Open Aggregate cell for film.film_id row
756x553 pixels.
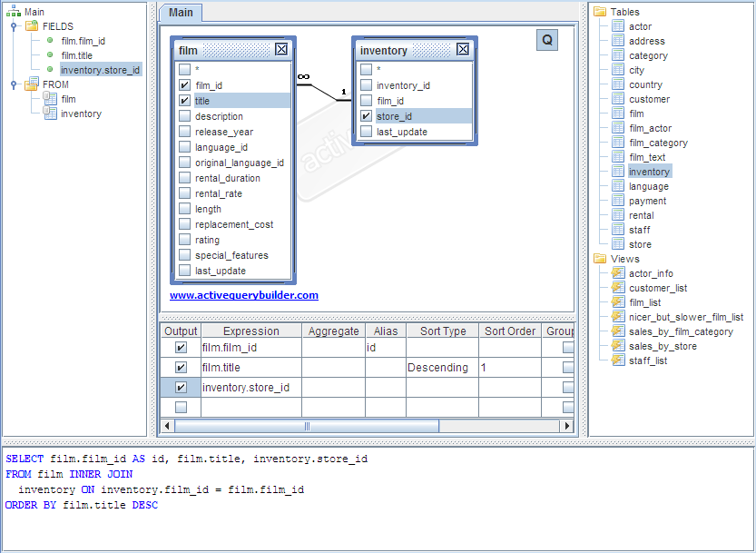pos(334,348)
